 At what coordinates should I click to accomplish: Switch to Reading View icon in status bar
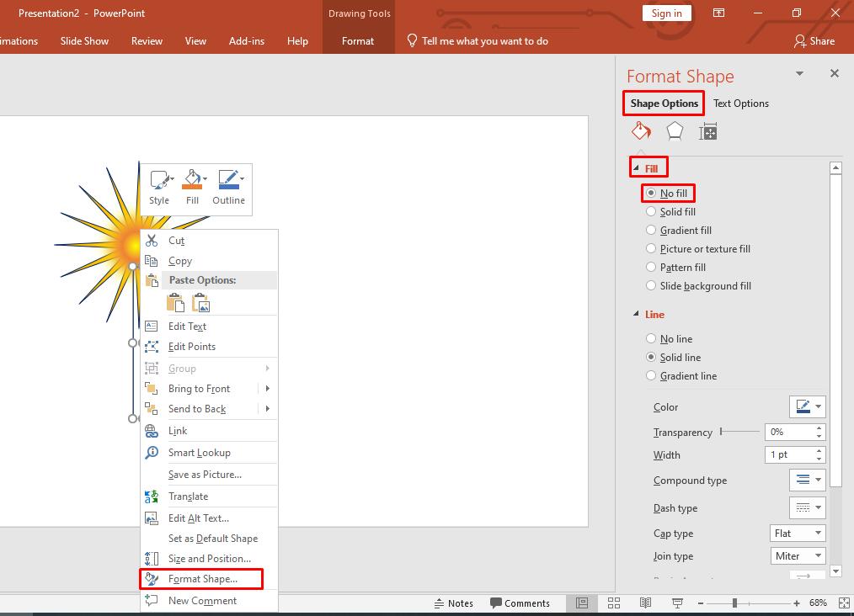click(x=645, y=603)
